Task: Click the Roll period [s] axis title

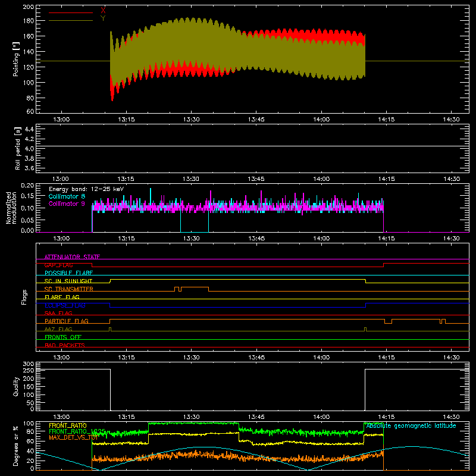Action: (x=17, y=148)
